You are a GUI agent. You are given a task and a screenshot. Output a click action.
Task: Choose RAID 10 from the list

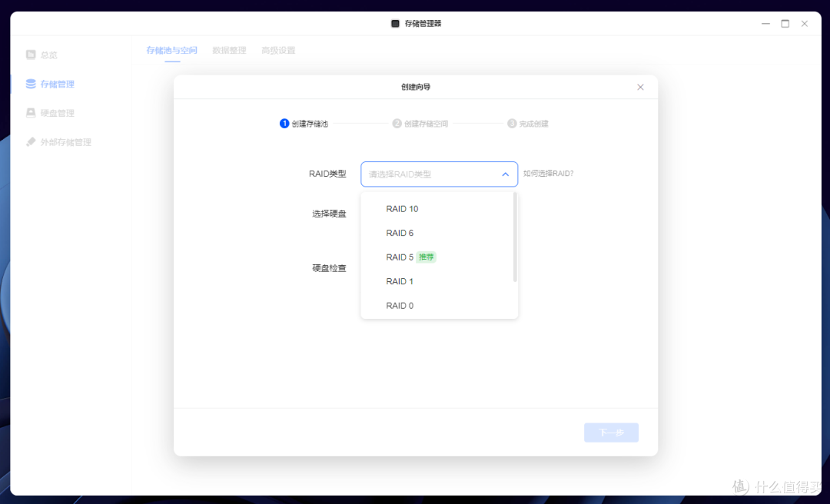pos(440,208)
